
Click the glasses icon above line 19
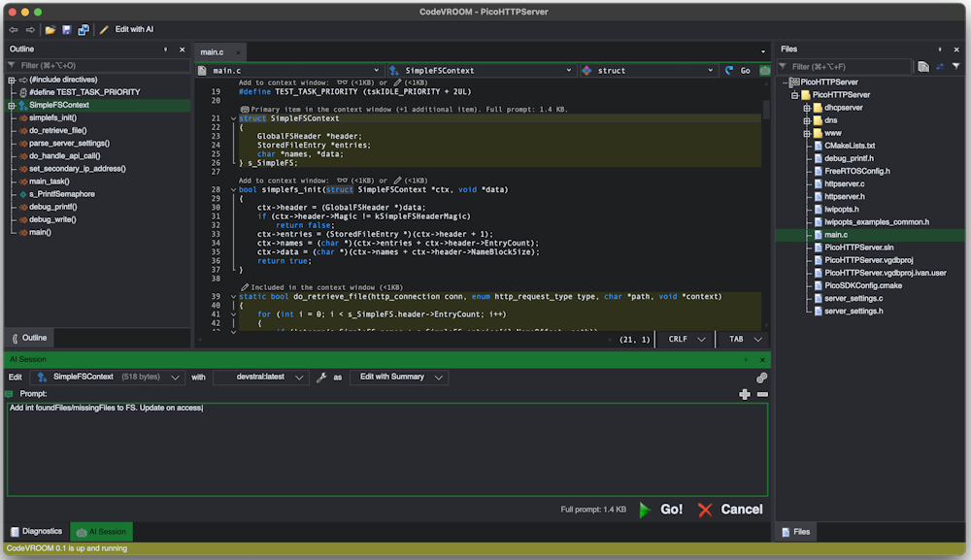pos(342,82)
